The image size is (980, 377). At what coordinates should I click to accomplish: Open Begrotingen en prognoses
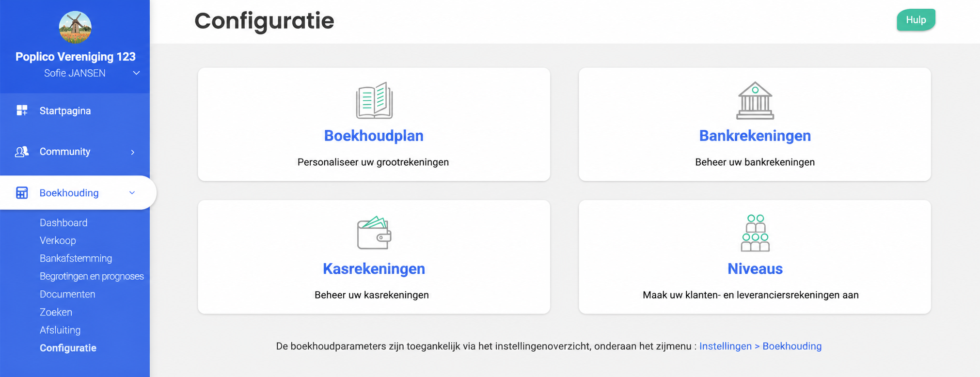92,277
